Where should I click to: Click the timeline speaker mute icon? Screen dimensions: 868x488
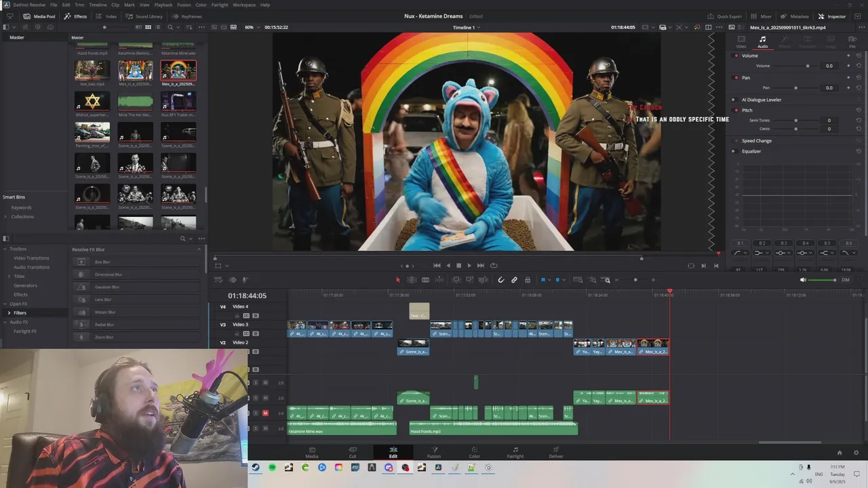[x=803, y=280]
